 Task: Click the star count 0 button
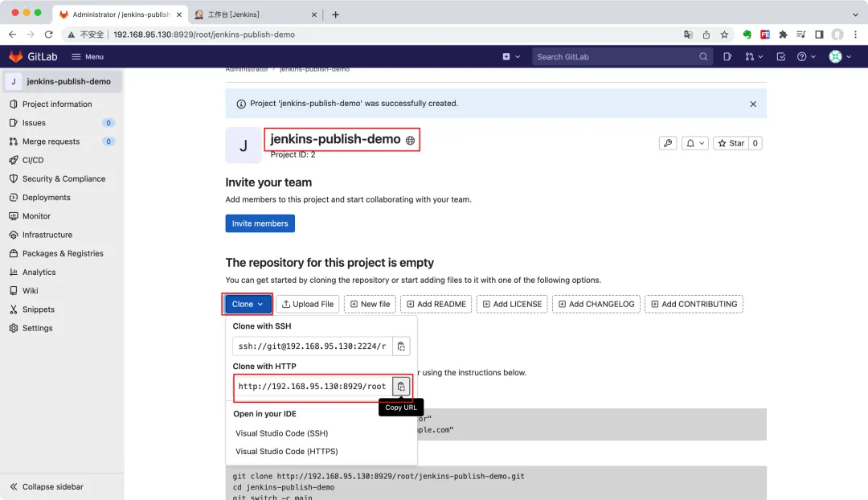(755, 143)
